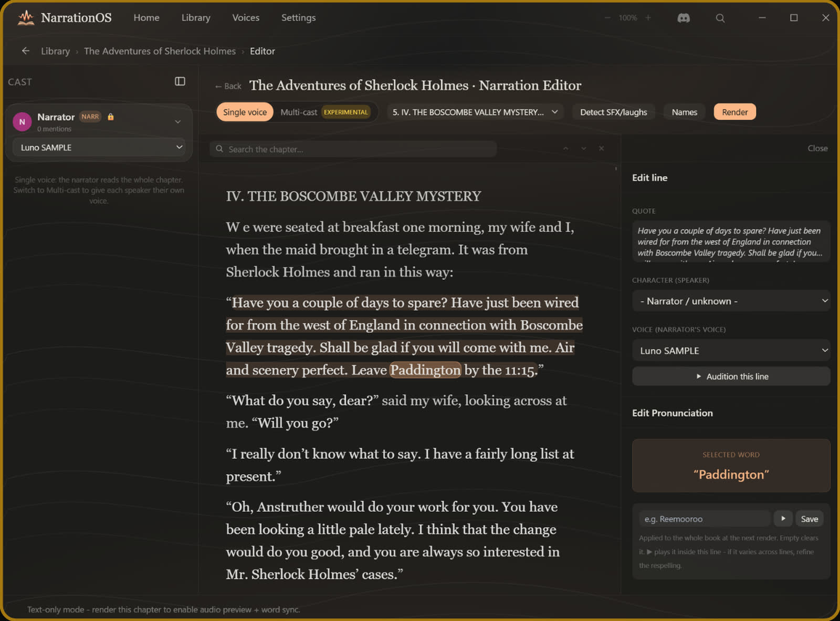Switch to Multi-cast experimental mode
This screenshot has width=840, height=621.
(325, 112)
